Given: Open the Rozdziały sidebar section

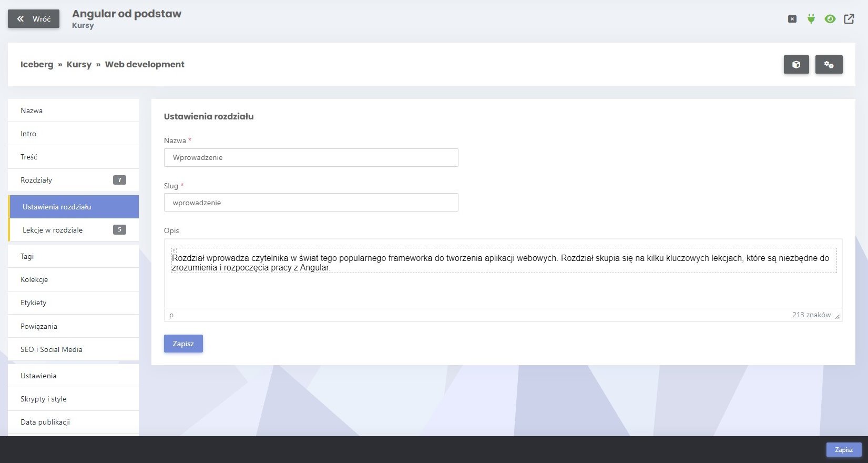Looking at the screenshot, I should pyautogui.click(x=74, y=180).
